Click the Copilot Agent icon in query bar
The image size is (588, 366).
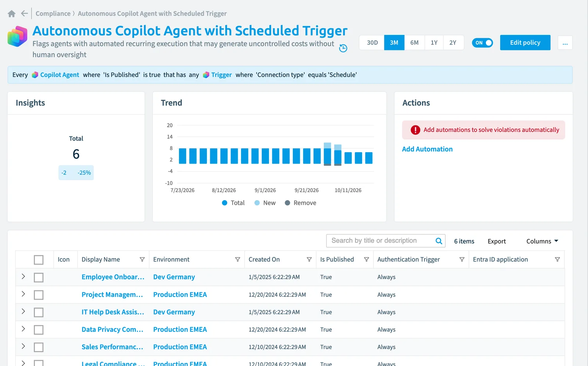(x=35, y=75)
